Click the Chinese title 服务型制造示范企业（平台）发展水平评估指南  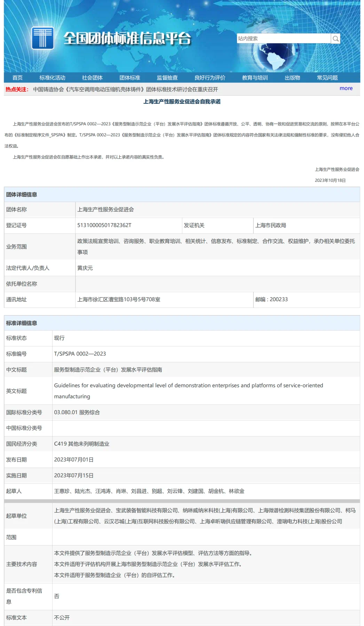[108, 370]
